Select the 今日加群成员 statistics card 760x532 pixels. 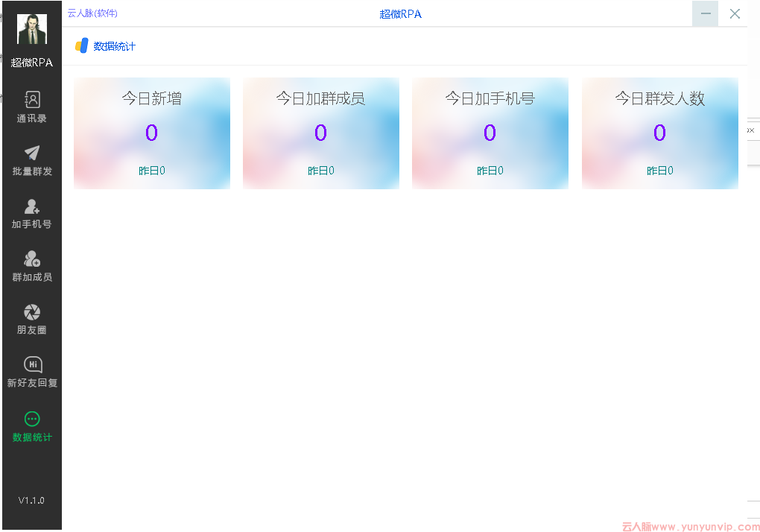[321, 133]
